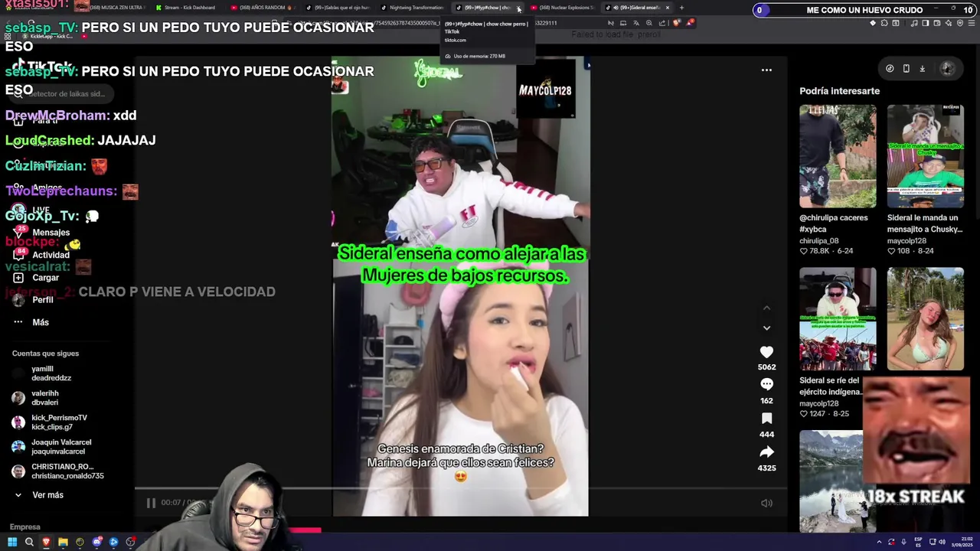Open Mensajes in the sidebar
The height and width of the screenshot is (551, 980).
(x=51, y=233)
